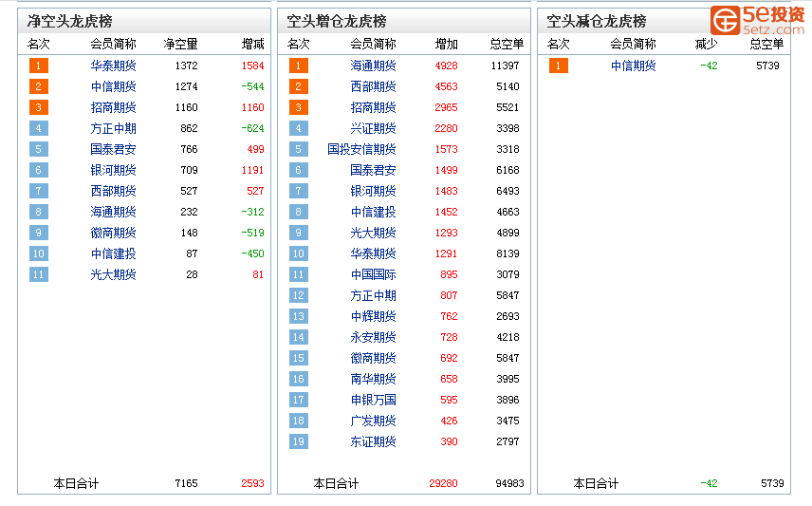Open 中信期货 in the 空头减仓龙虎榜 table
Image resolution: width=812 pixels, height=506 pixels.
click(633, 66)
